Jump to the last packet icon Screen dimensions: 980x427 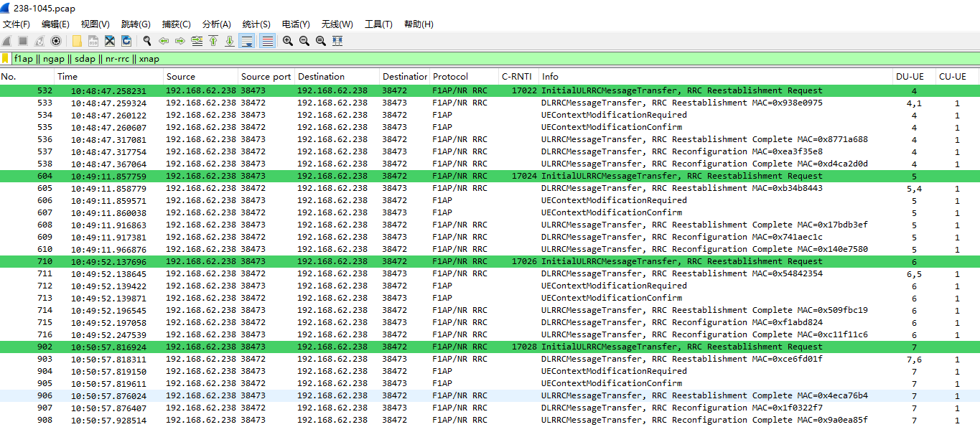tap(230, 41)
